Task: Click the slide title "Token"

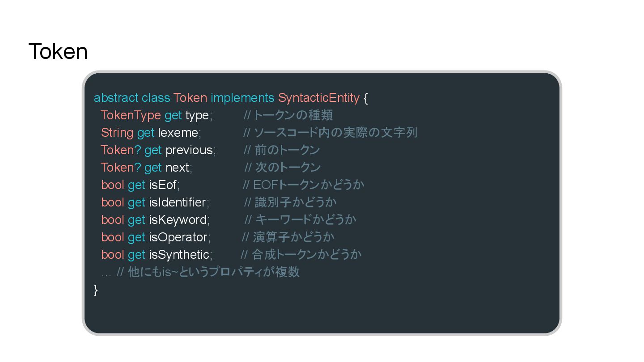Action: pos(58,51)
